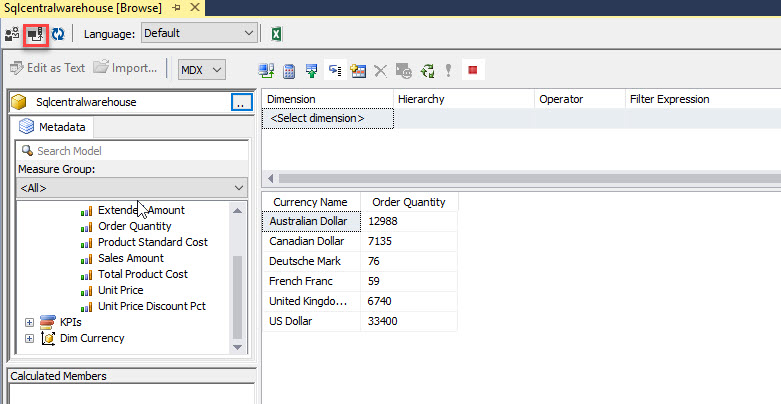Click the Import... button
This screenshot has height=404, width=781.
(x=125, y=68)
